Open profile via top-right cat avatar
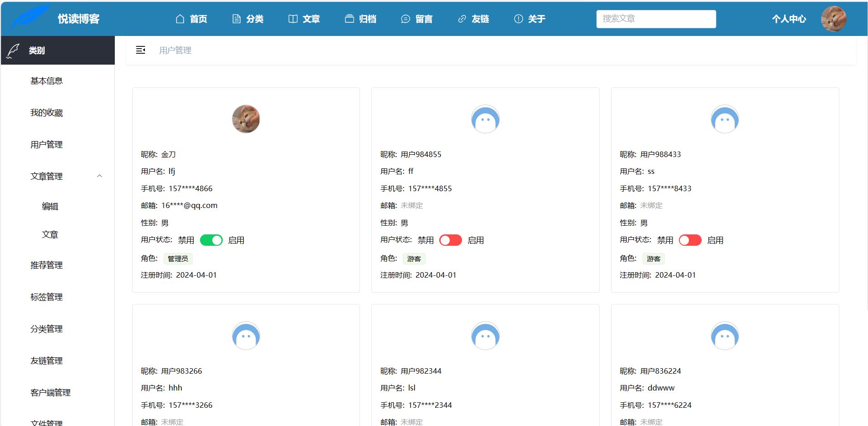 point(833,19)
